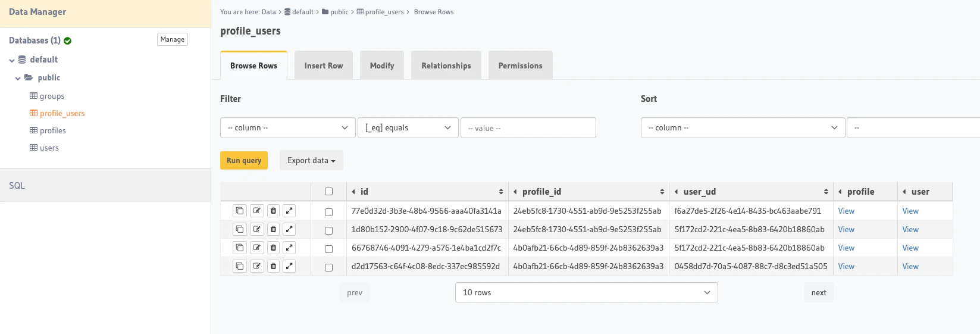Viewport: 980px width, 334px height.
Task: Select the groups table in sidebar
Action: click(47, 96)
